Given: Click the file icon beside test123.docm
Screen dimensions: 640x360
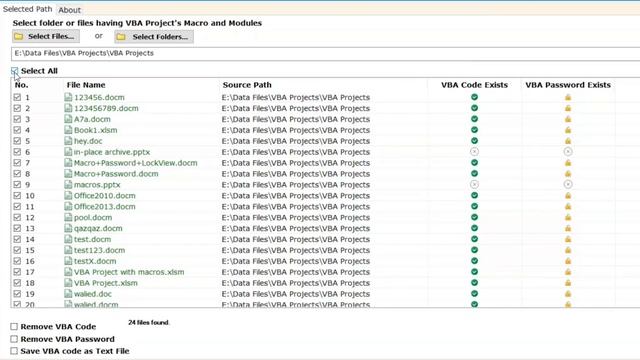Looking at the screenshot, I should click(x=68, y=250).
